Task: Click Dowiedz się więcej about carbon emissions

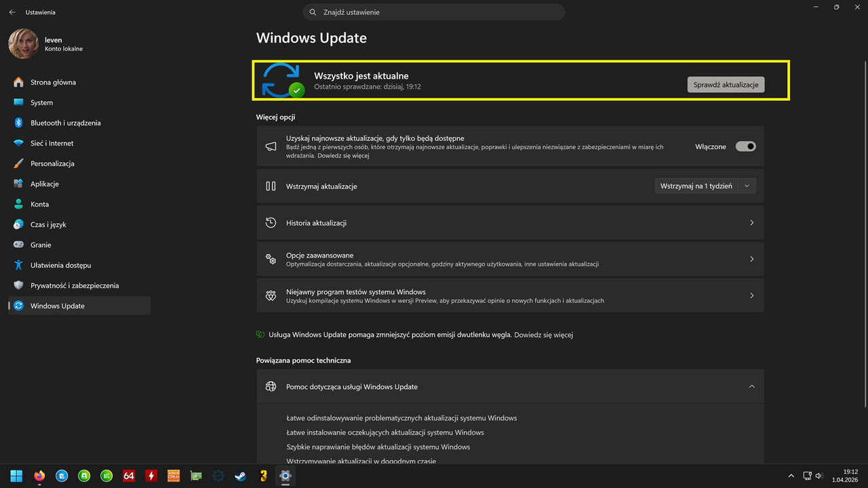Action: pyautogui.click(x=544, y=335)
